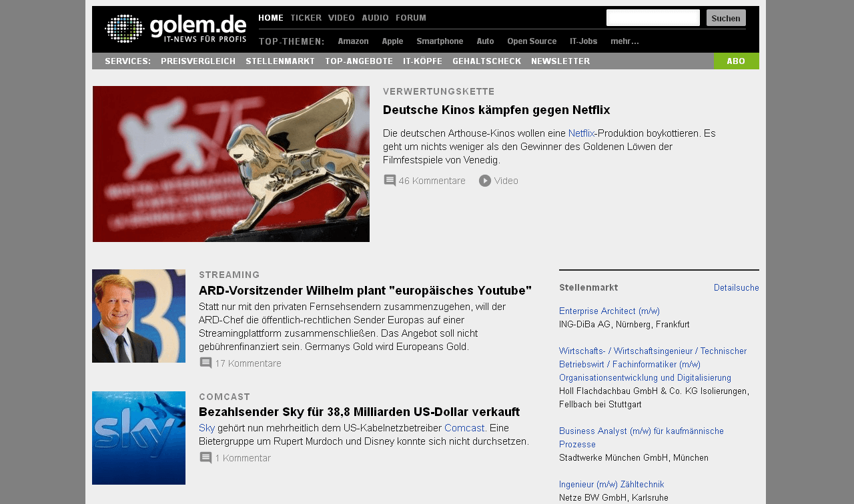Screen dimensions: 854x504
Task: Open the VIDEO section
Action: [x=342, y=18]
